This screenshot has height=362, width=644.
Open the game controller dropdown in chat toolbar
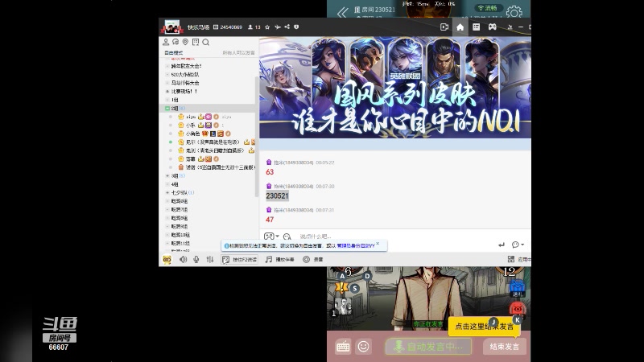[x=271, y=236]
